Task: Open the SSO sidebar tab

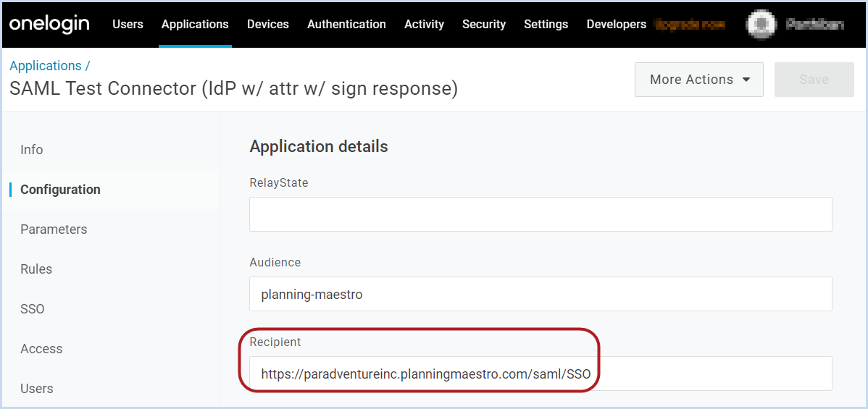Action: pos(32,309)
